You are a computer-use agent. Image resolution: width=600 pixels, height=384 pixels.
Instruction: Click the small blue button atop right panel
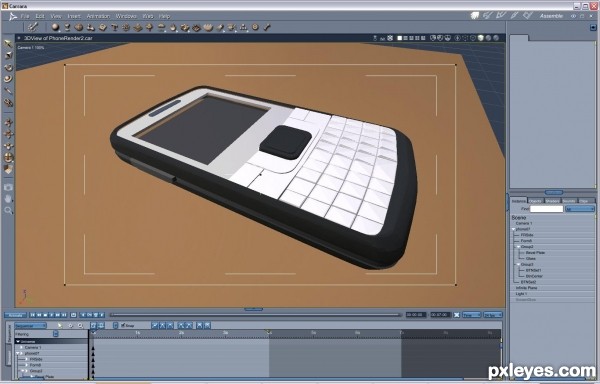pyautogui.click(x=593, y=28)
